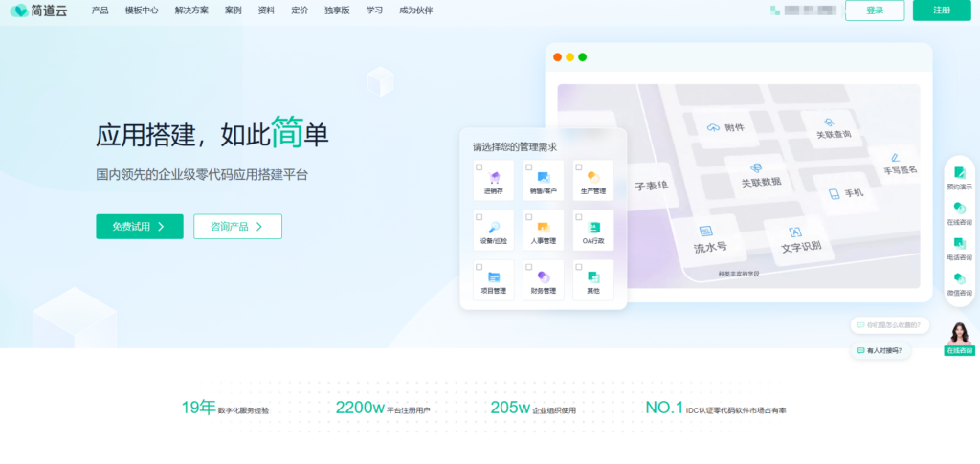Click the 销售/客户 chart icon
The height and width of the screenshot is (464, 980).
[x=544, y=177]
